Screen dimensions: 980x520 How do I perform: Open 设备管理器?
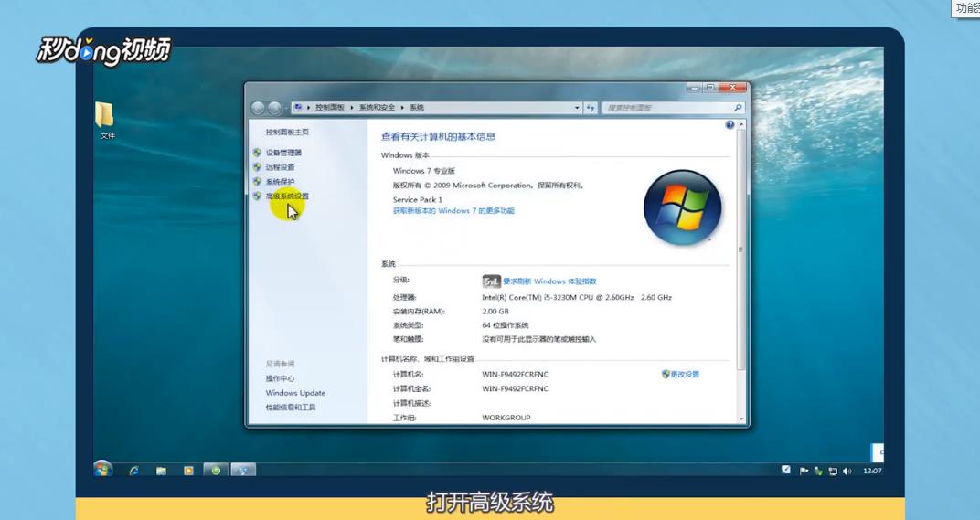coord(283,153)
